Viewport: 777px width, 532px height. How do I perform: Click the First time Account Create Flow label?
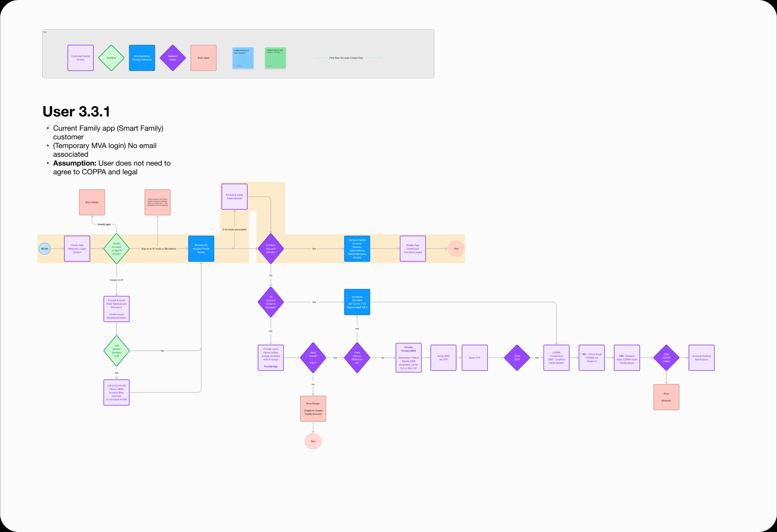346,58
